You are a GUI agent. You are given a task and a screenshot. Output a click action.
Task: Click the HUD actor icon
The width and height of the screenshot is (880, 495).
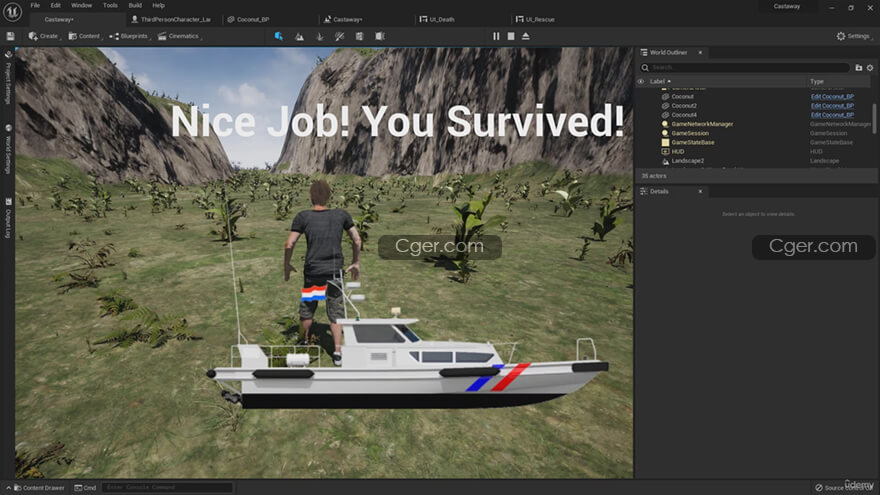click(x=665, y=152)
